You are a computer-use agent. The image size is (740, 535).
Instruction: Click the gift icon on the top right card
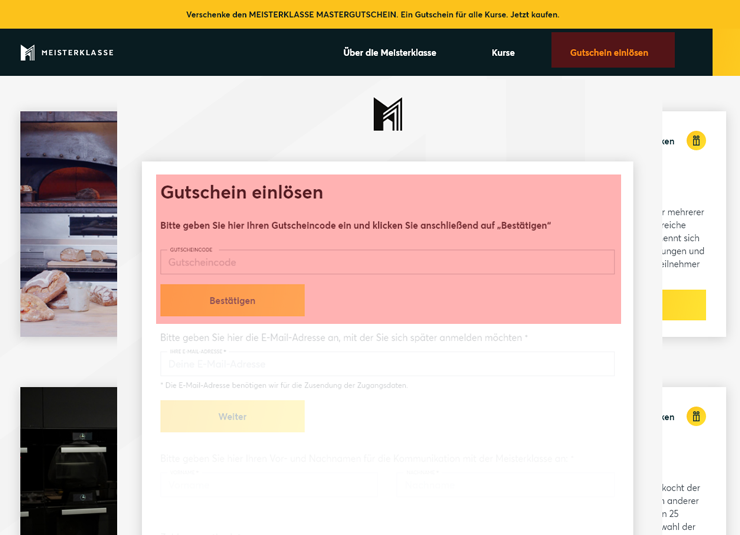[x=696, y=141]
